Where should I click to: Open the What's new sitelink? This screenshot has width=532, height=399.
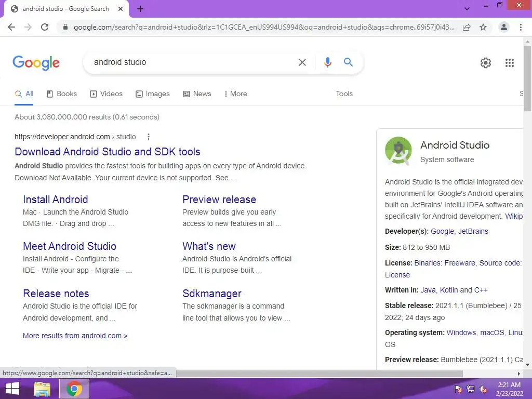click(209, 246)
